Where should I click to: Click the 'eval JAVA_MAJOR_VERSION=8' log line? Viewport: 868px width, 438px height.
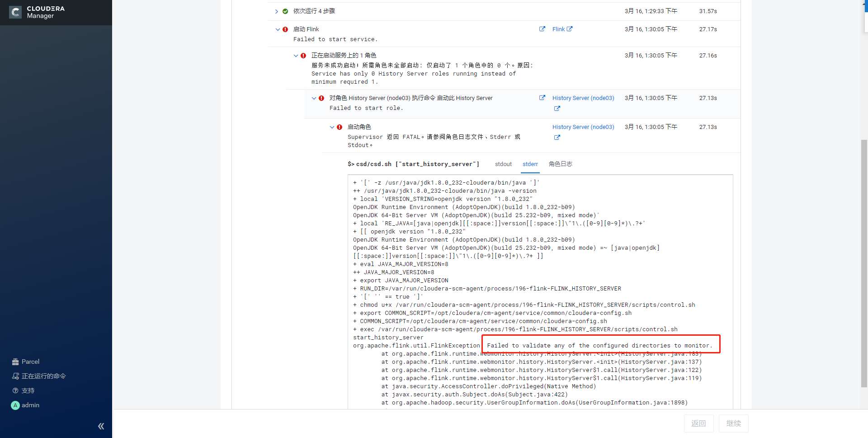(x=401, y=264)
